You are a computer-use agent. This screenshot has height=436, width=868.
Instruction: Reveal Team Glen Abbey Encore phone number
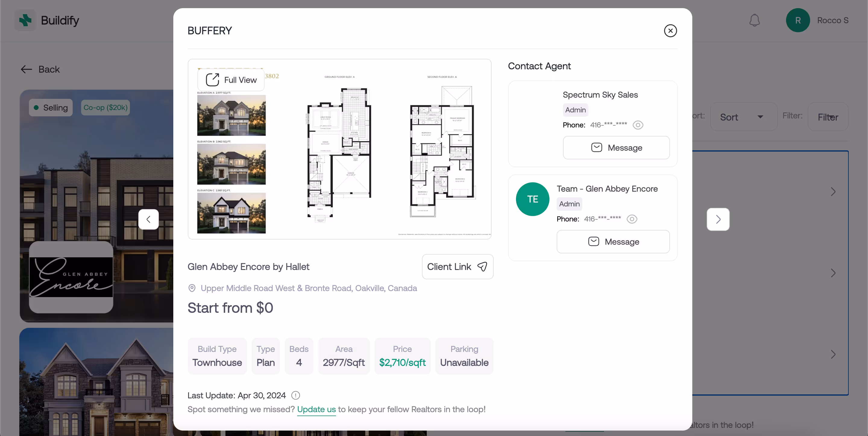tap(631, 219)
